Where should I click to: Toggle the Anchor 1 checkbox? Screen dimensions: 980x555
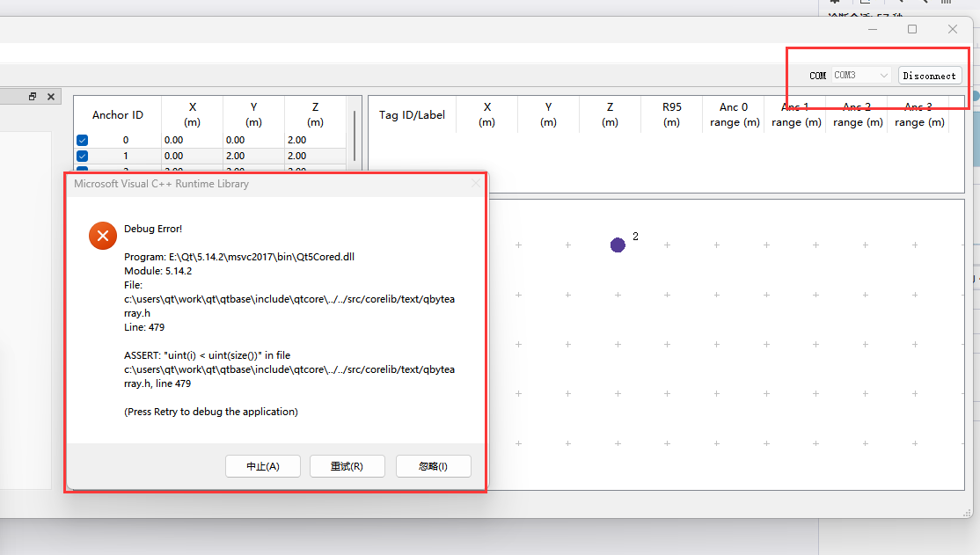[x=83, y=156]
